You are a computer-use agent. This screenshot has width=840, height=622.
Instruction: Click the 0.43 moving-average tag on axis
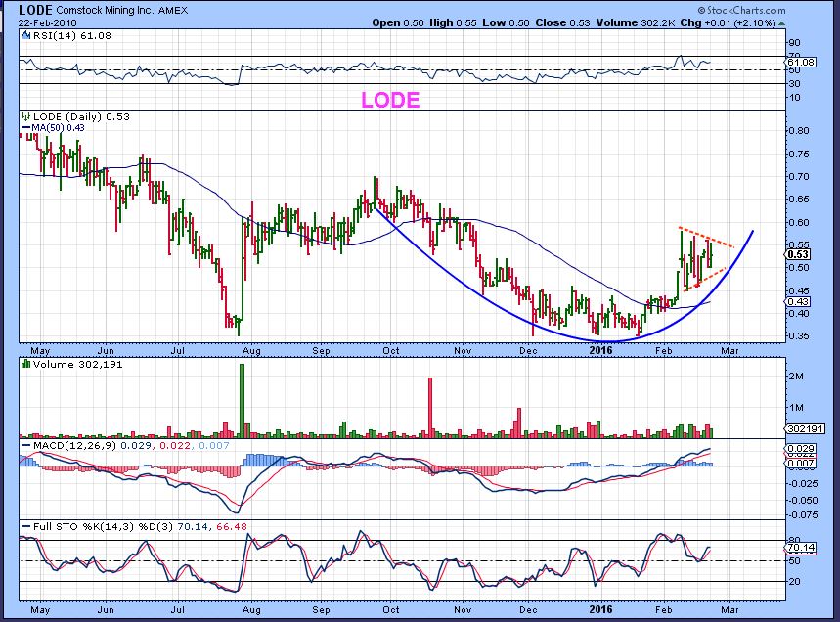click(798, 301)
